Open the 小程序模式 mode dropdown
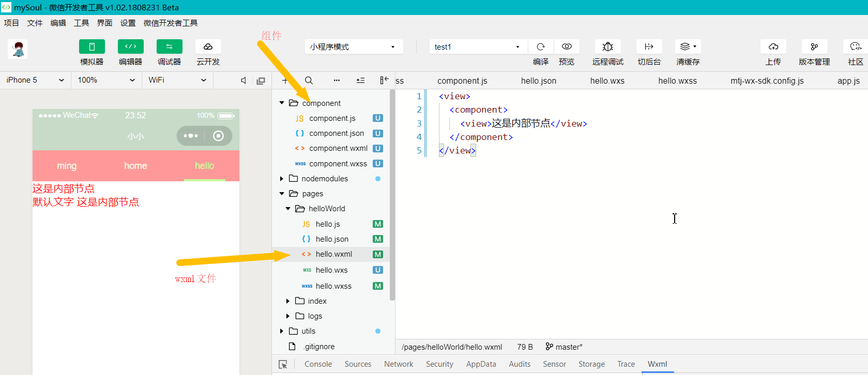 [353, 46]
